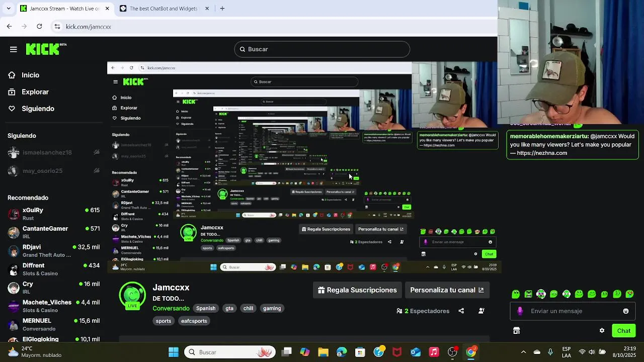
Task: Open McAfee from the taskbar
Action: tap(397, 352)
